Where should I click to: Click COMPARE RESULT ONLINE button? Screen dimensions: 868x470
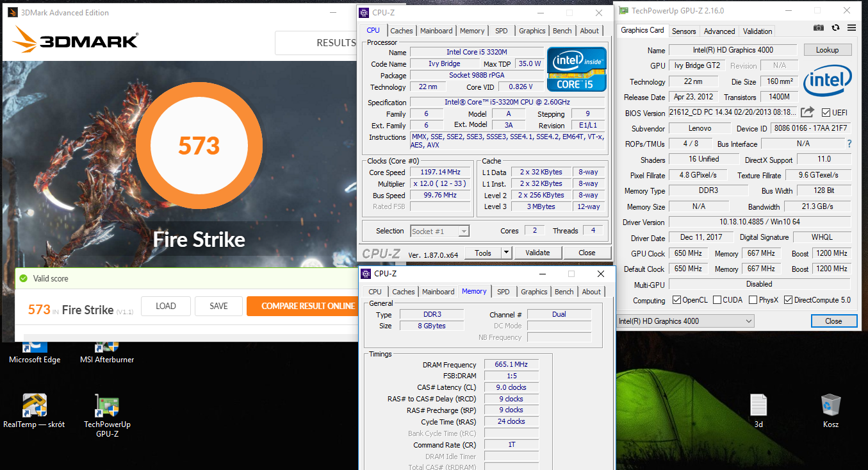tap(302, 306)
